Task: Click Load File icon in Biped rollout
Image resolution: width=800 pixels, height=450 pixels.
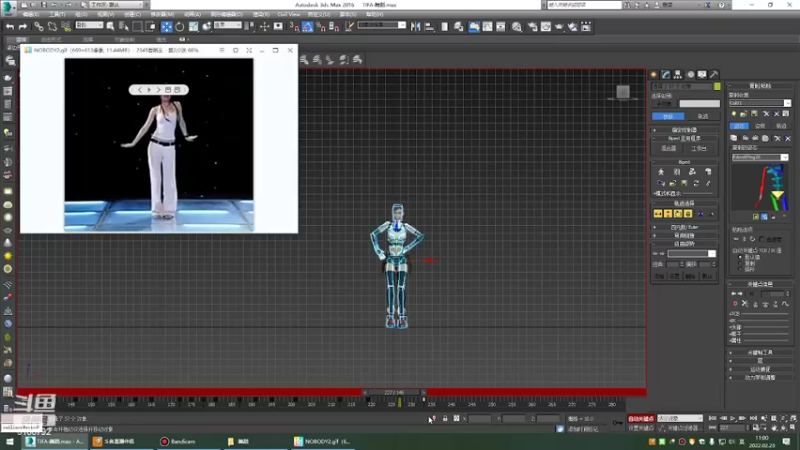Action: [672, 183]
